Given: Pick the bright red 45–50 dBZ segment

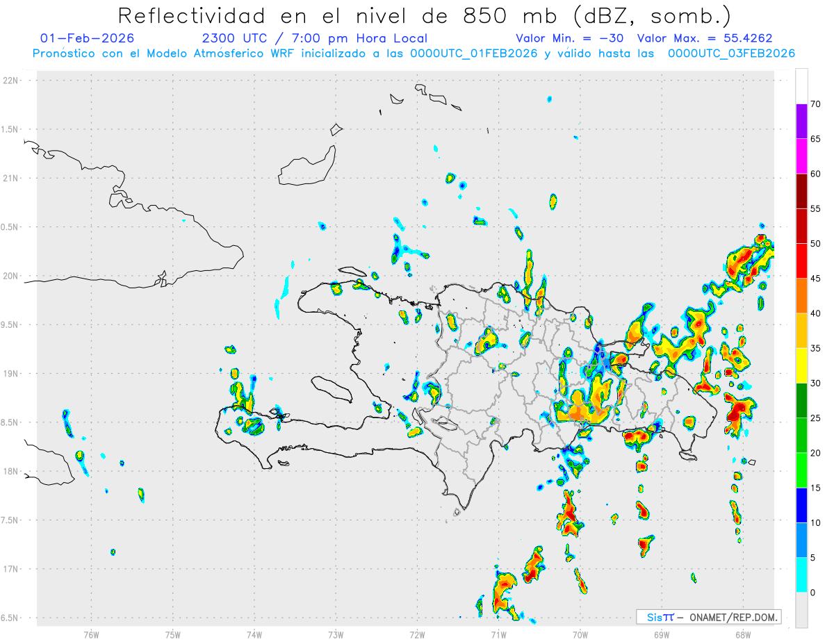Looking at the screenshot, I should (x=801, y=261).
